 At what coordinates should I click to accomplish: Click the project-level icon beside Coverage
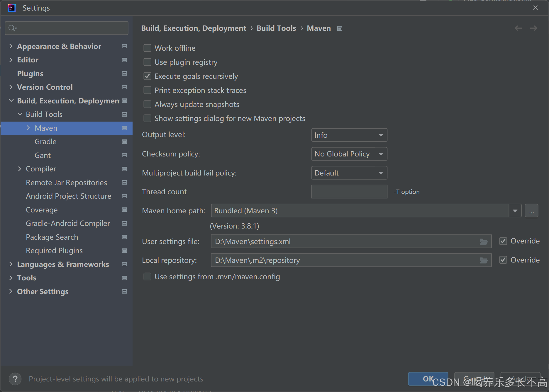[x=124, y=210]
